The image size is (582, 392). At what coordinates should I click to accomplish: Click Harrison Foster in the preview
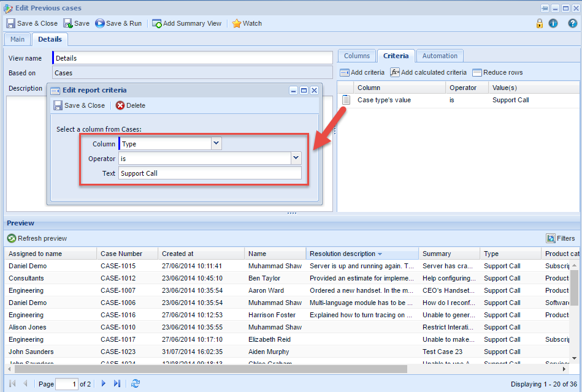(272, 315)
